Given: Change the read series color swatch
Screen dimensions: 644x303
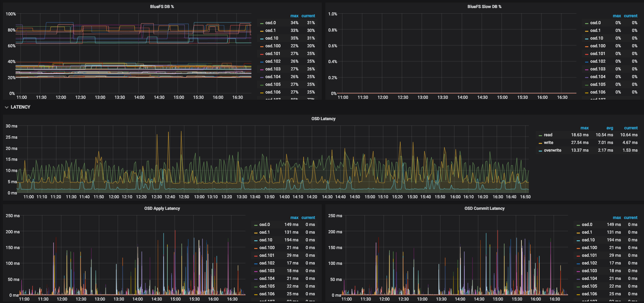Looking at the screenshot, I should click(540, 135).
